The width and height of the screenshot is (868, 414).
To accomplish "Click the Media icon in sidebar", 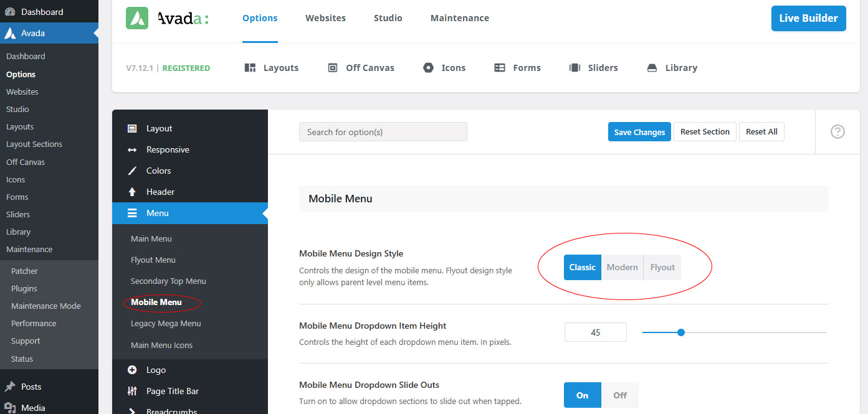I will click(x=10, y=408).
